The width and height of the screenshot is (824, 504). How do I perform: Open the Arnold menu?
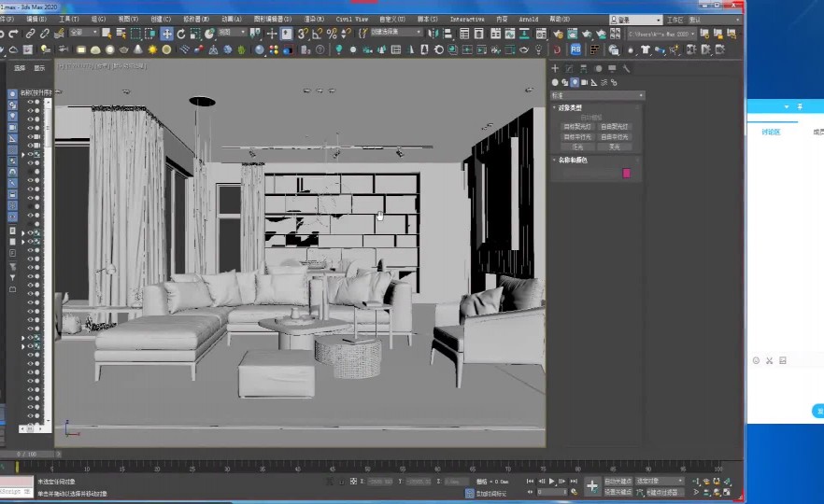(x=528, y=19)
